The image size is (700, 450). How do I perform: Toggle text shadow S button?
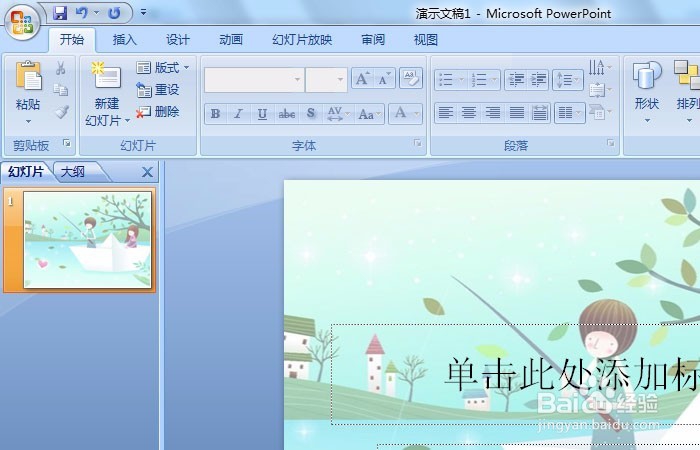click(x=311, y=114)
